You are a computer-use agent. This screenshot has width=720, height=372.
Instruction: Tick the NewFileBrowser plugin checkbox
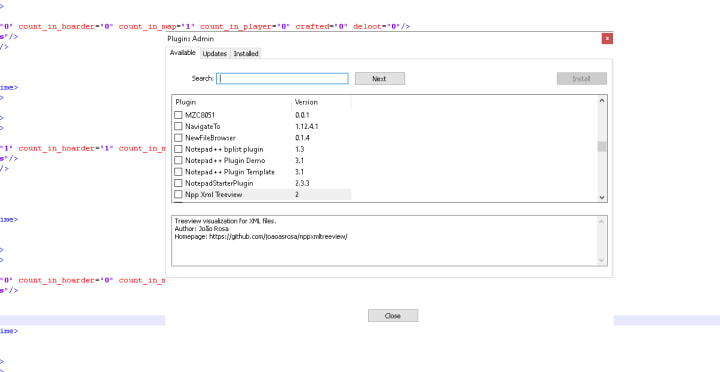pos(178,138)
